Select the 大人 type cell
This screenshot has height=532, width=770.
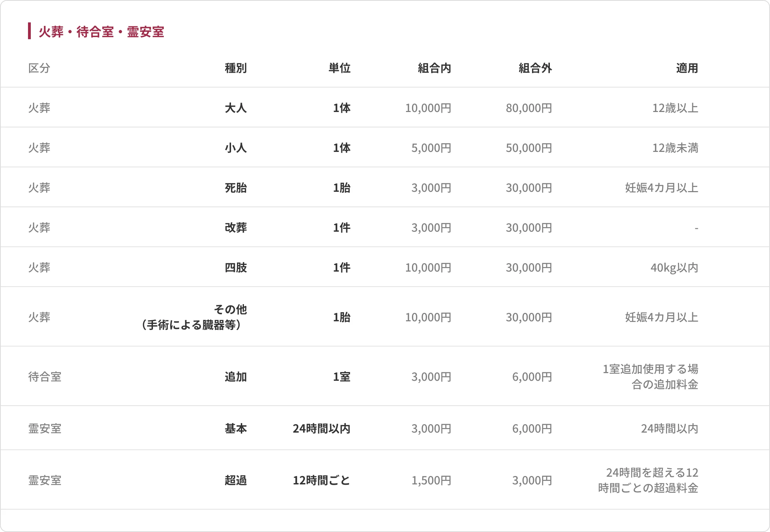click(x=236, y=108)
